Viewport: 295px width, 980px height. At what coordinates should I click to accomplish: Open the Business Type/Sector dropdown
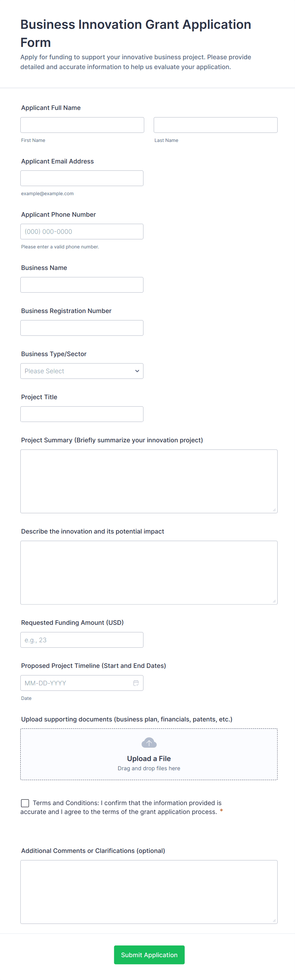82,371
